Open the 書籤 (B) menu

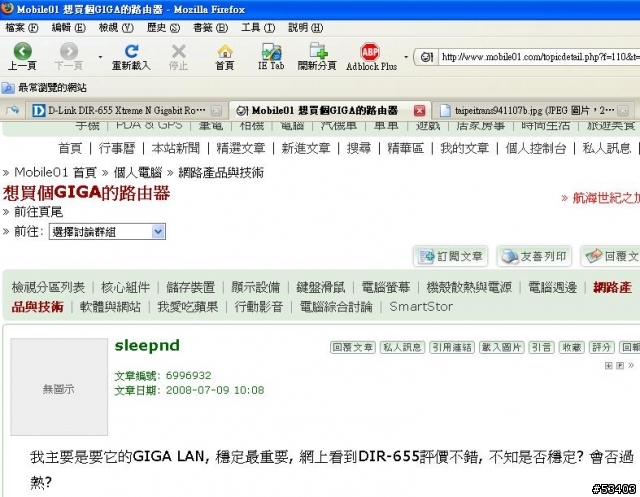pyautogui.click(x=211, y=28)
